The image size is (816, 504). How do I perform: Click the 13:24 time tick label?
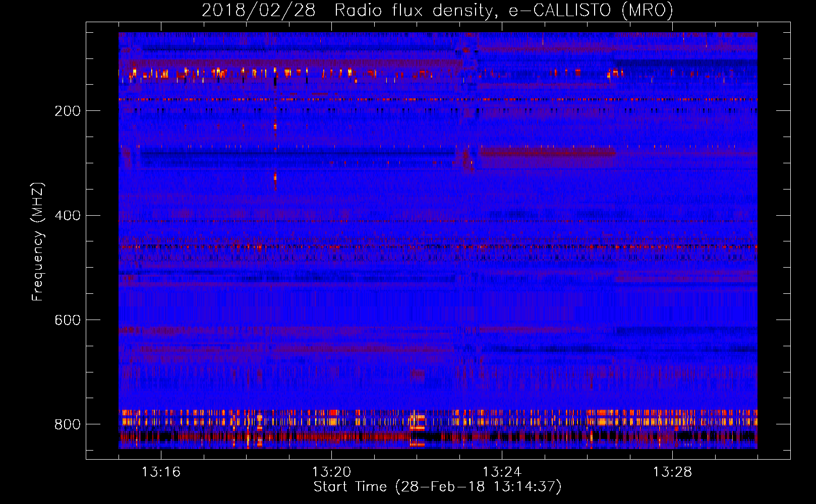coord(502,472)
